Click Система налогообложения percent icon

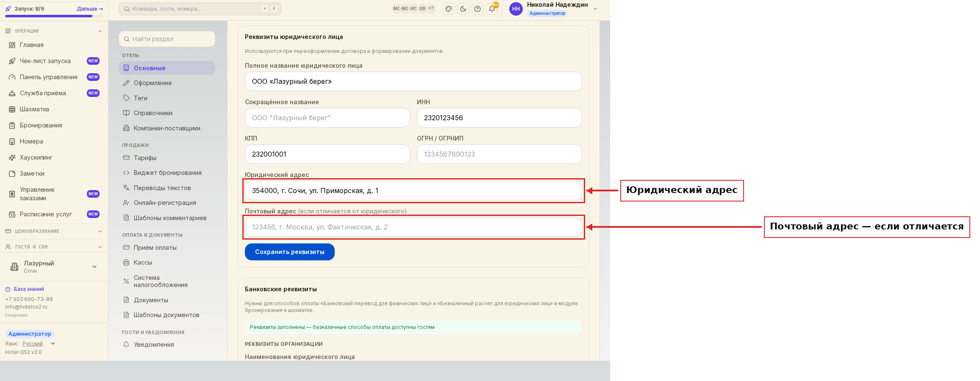pos(126,281)
